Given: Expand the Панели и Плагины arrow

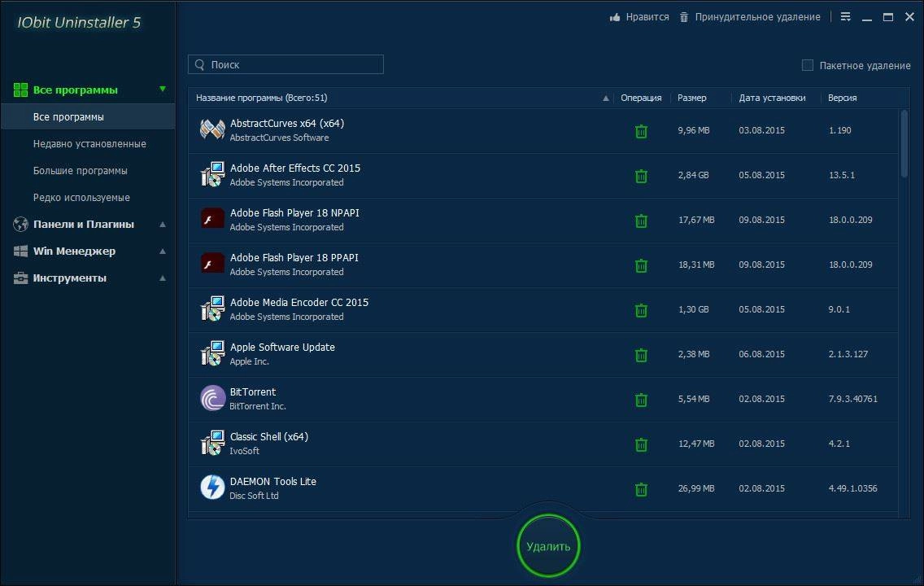Looking at the screenshot, I should [163, 224].
